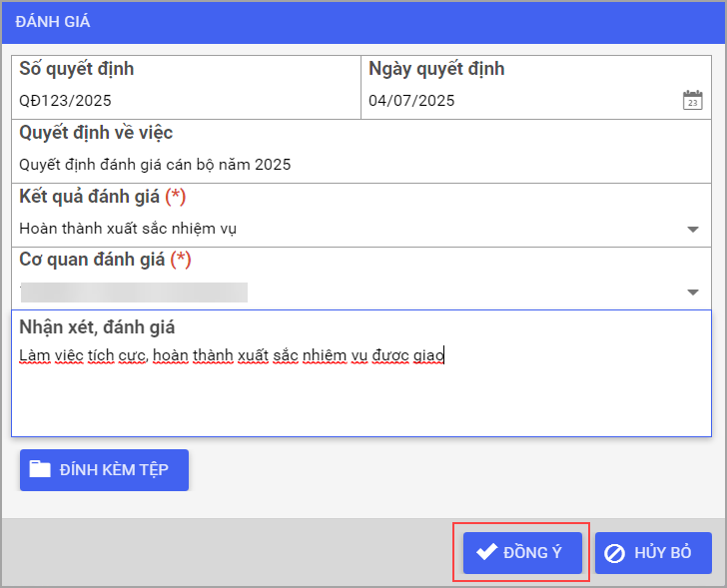Click the checkmark icon on Đồng ý
Viewport: 727px width, 588px height.
[x=487, y=553]
